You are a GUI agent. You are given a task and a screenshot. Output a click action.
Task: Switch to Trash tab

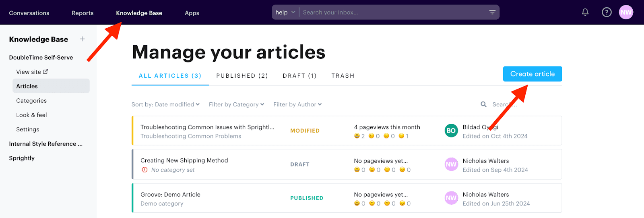343,76
